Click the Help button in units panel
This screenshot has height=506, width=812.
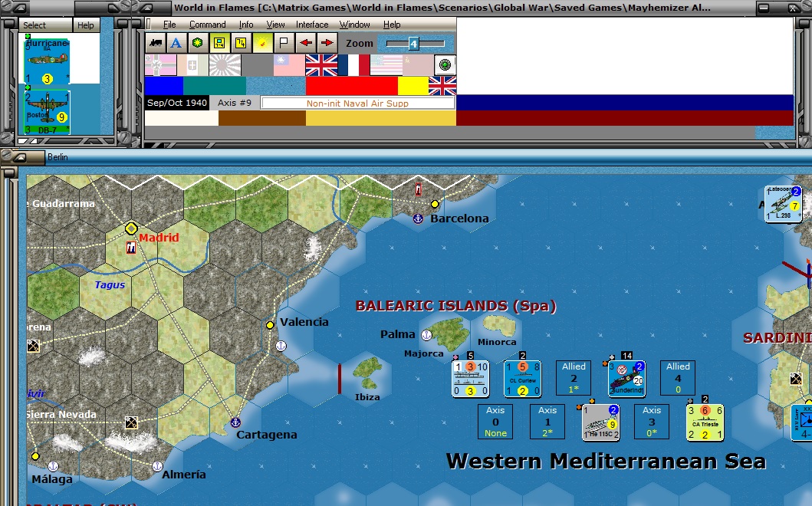click(x=85, y=25)
